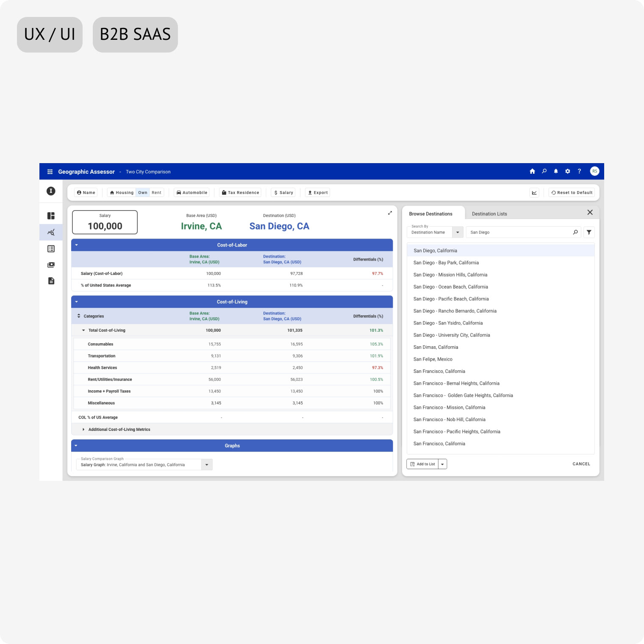Open the Search By Destination Name dropdown
Image resolution: width=644 pixels, height=644 pixels.
tap(458, 232)
